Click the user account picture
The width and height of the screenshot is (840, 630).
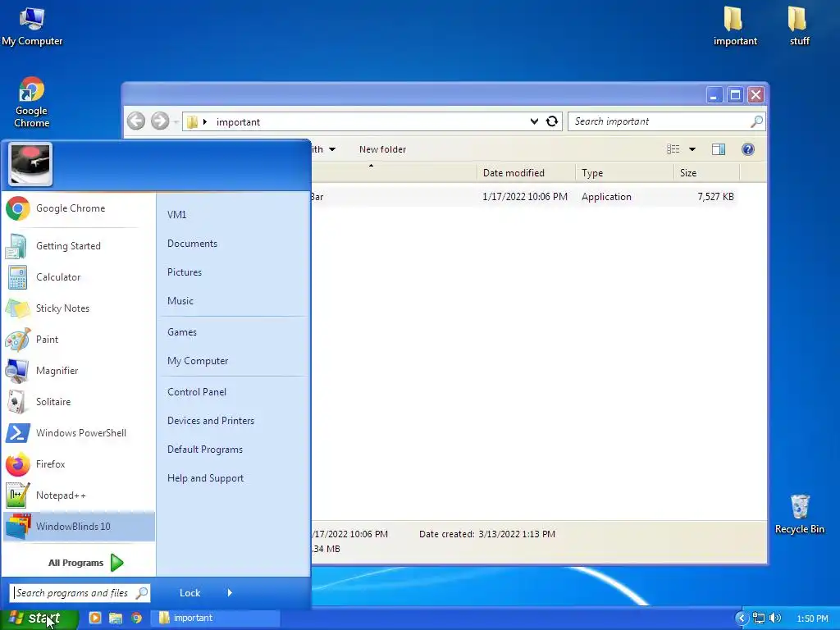pyautogui.click(x=30, y=164)
